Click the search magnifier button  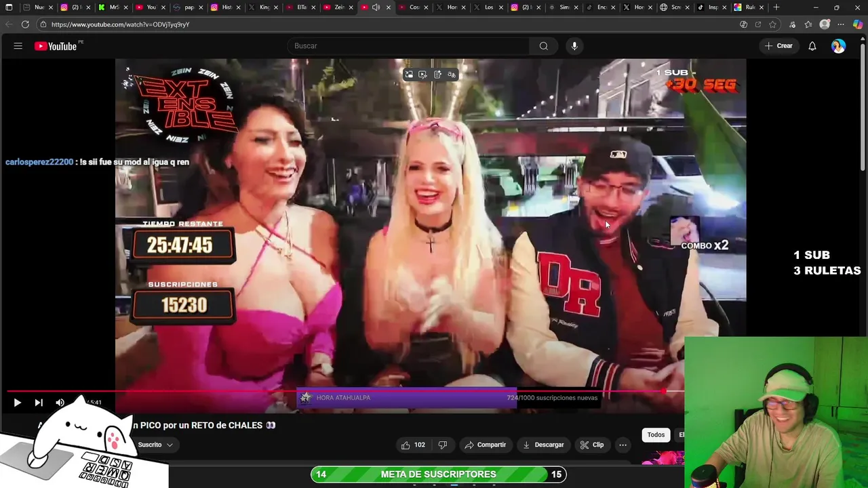click(543, 46)
